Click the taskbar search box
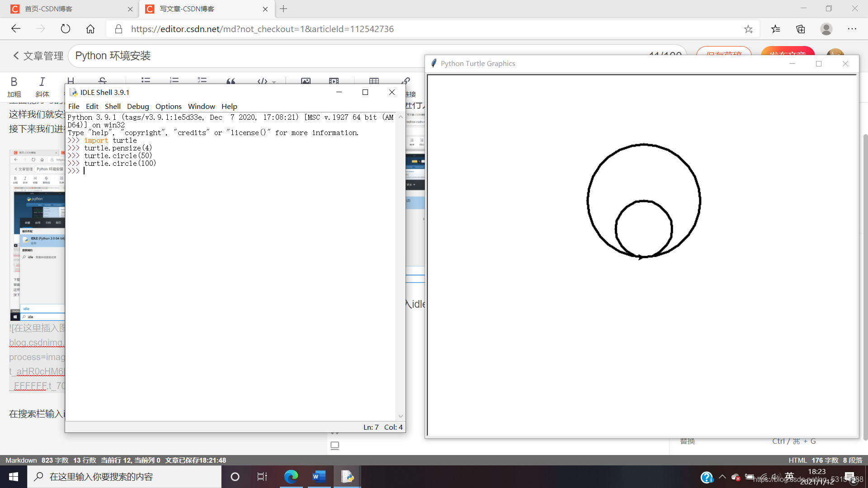This screenshot has width=868, height=488. (124, 477)
